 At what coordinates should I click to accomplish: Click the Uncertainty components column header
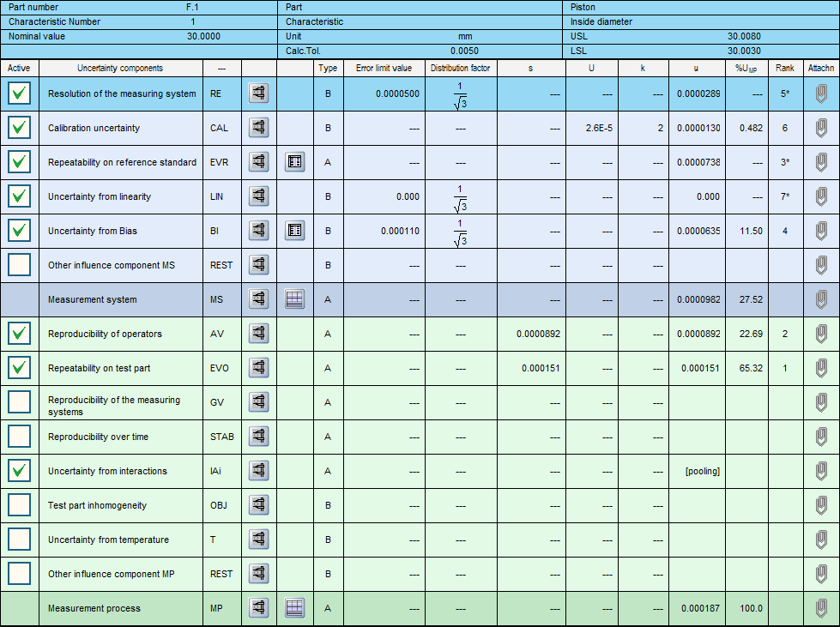pos(120,68)
